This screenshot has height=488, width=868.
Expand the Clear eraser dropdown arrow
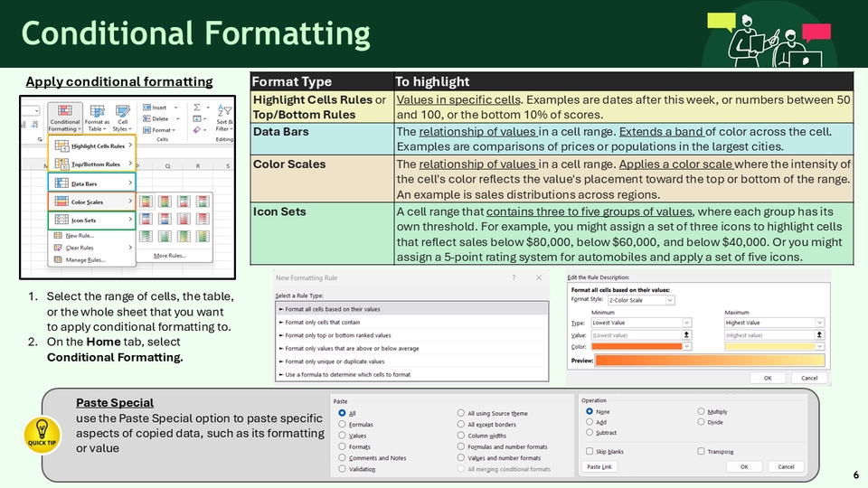206,130
